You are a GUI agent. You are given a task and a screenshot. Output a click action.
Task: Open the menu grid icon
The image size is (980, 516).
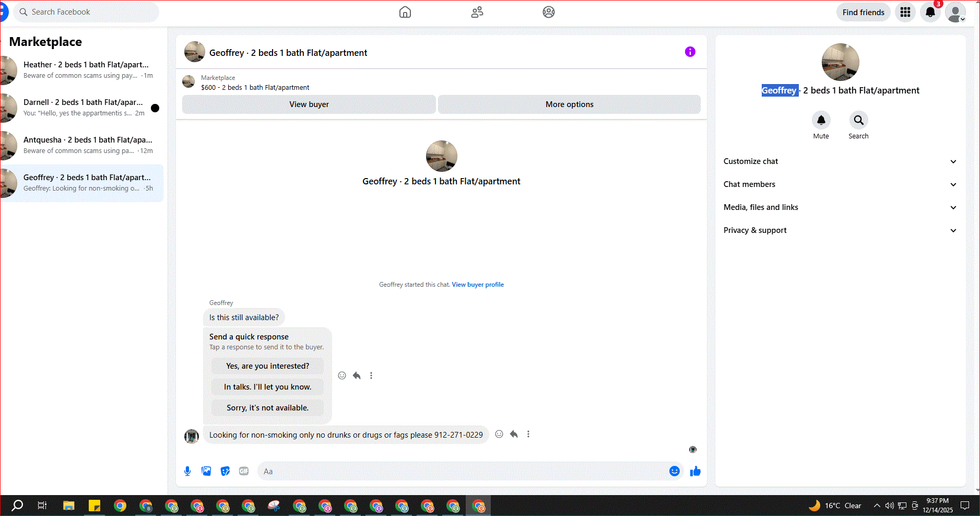click(905, 12)
